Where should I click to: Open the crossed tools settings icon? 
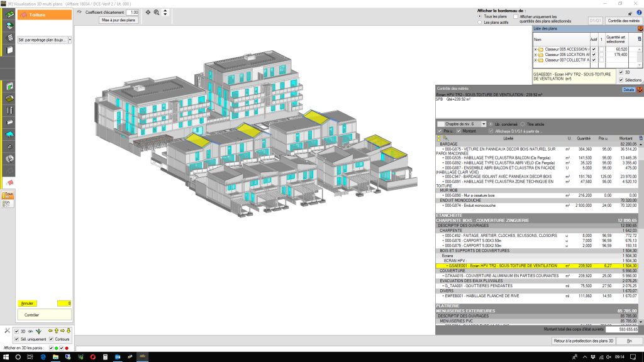click(x=7, y=331)
